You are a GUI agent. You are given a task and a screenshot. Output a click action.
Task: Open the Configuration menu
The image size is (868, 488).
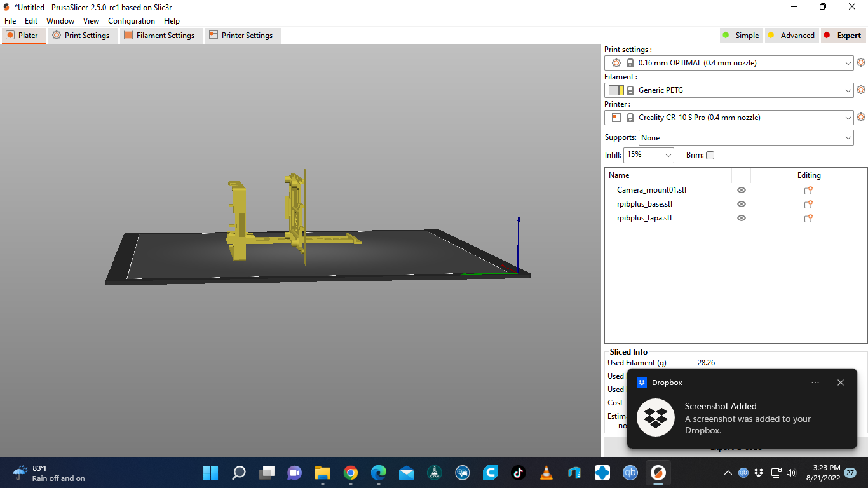(132, 21)
